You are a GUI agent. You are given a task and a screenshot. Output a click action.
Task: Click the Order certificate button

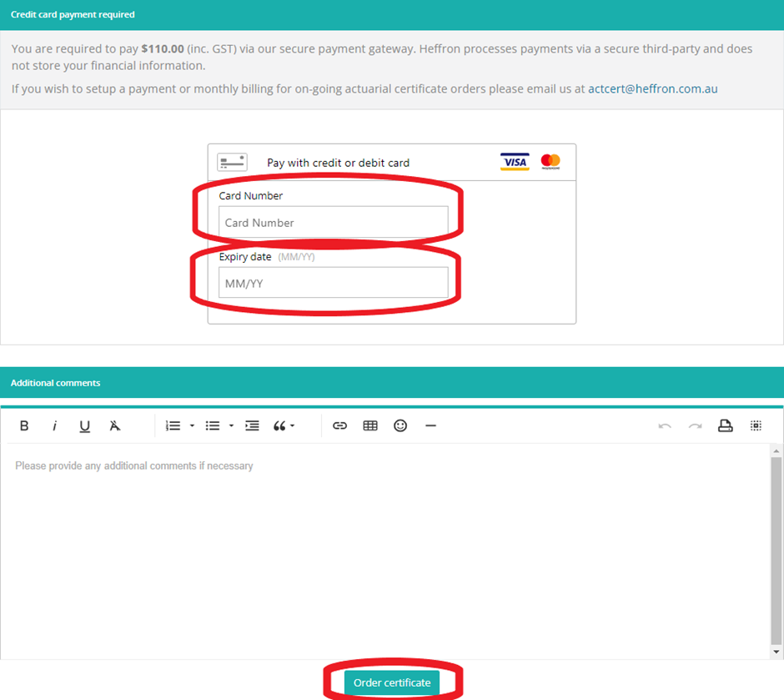click(392, 683)
